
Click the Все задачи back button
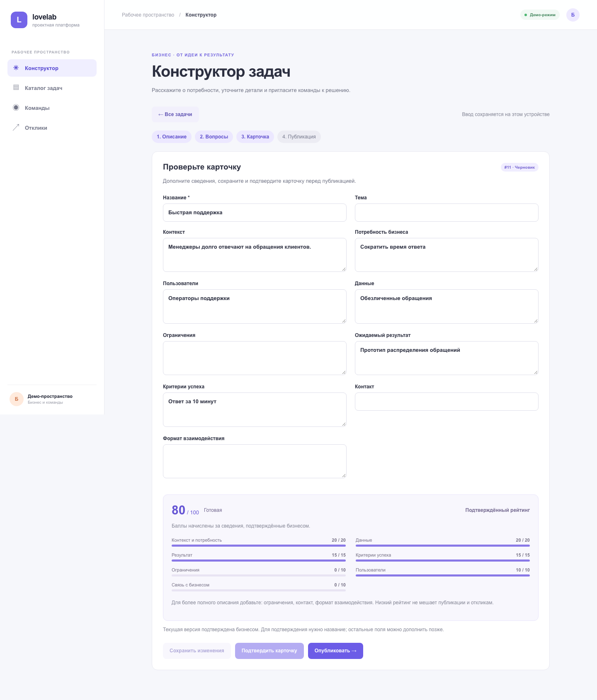point(175,114)
